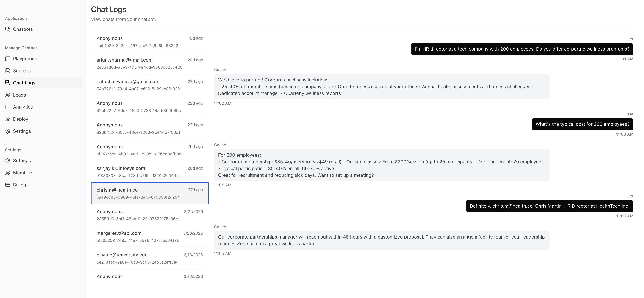Click 'View chats from your chatbot' subtitle
Image resolution: width=644 pixels, height=298 pixels.
click(124, 19)
